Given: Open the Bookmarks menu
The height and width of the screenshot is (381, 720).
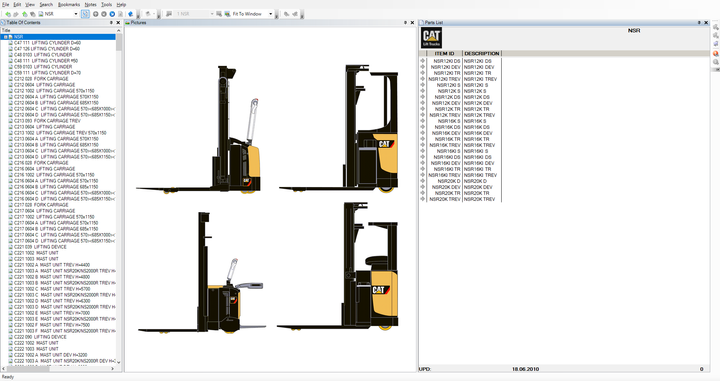Looking at the screenshot, I should 69,5.
